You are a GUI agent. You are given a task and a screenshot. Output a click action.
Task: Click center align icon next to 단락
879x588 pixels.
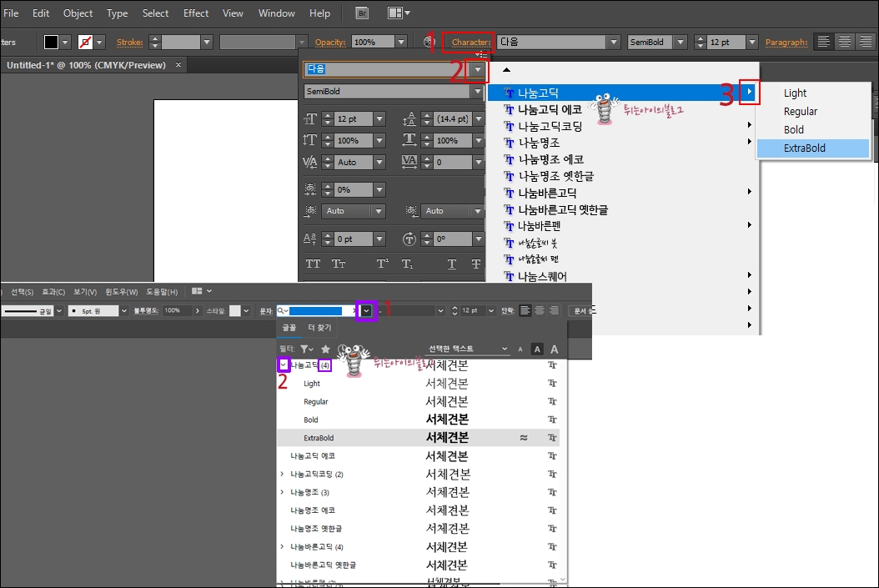pos(540,310)
